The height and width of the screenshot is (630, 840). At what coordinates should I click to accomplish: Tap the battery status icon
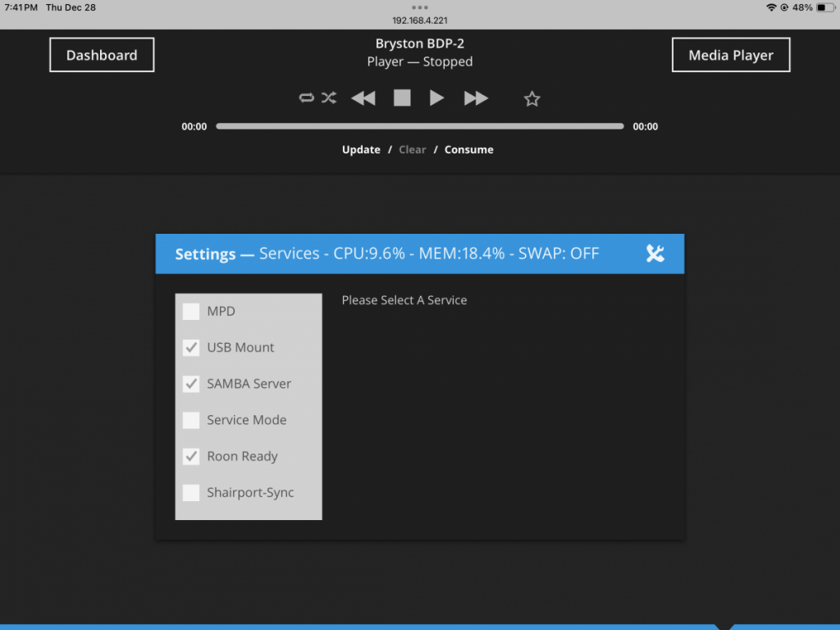pos(824,7)
